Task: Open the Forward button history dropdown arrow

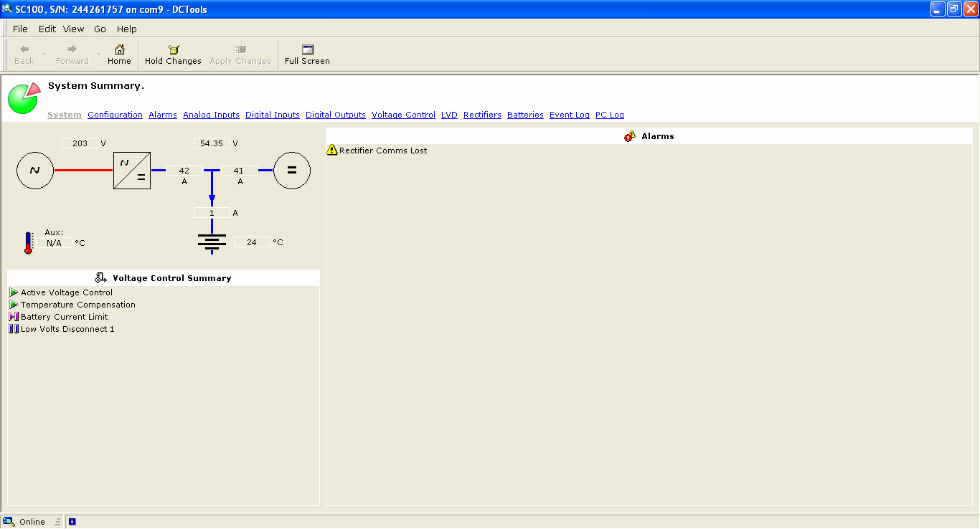Action: coord(99,54)
